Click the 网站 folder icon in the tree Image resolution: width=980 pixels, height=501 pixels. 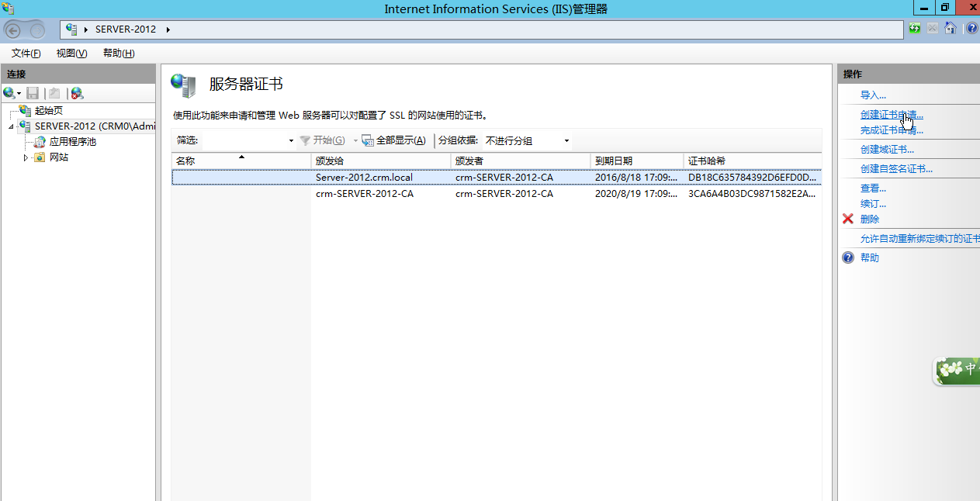tap(40, 157)
